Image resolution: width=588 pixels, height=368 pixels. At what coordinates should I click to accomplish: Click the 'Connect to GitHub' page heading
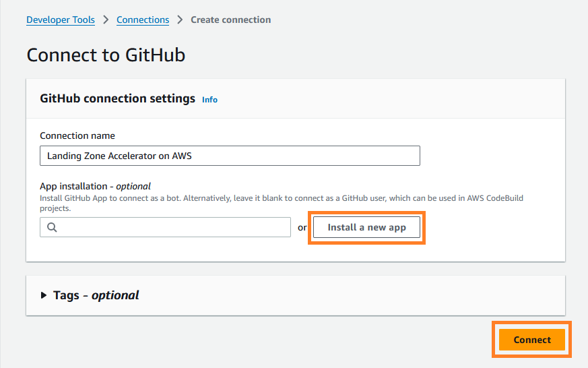pos(106,55)
